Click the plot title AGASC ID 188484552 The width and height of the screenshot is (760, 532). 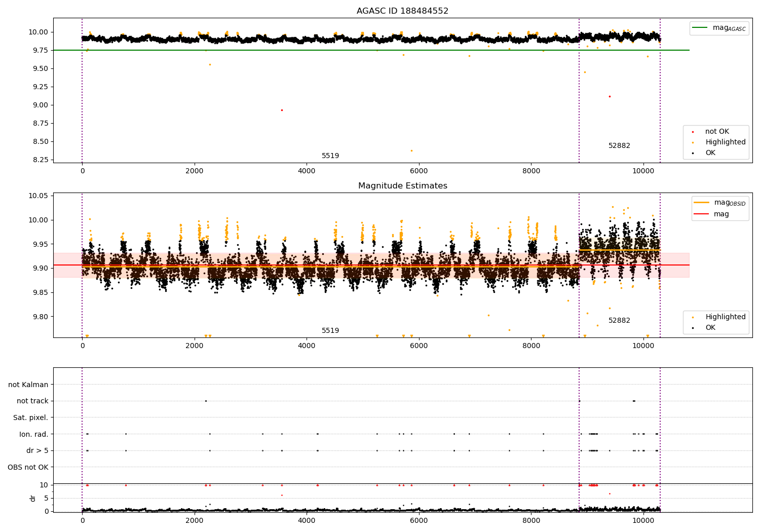[x=402, y=11]
